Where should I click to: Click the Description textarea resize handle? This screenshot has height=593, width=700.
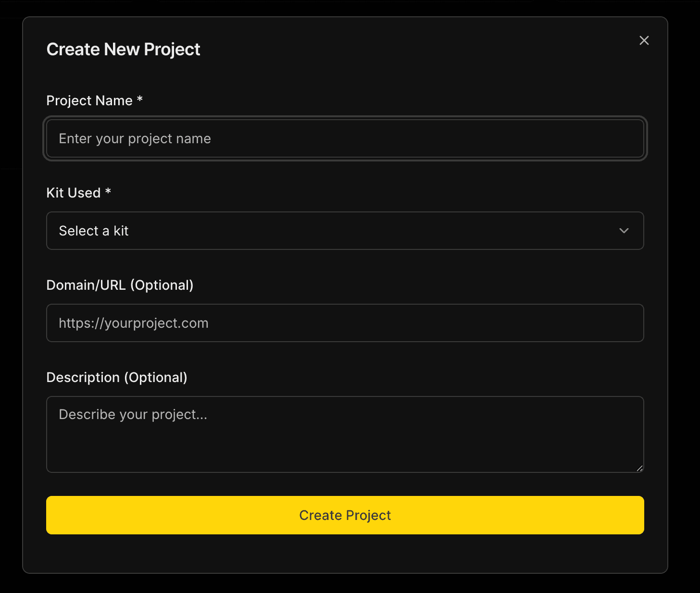click(639, 468)
